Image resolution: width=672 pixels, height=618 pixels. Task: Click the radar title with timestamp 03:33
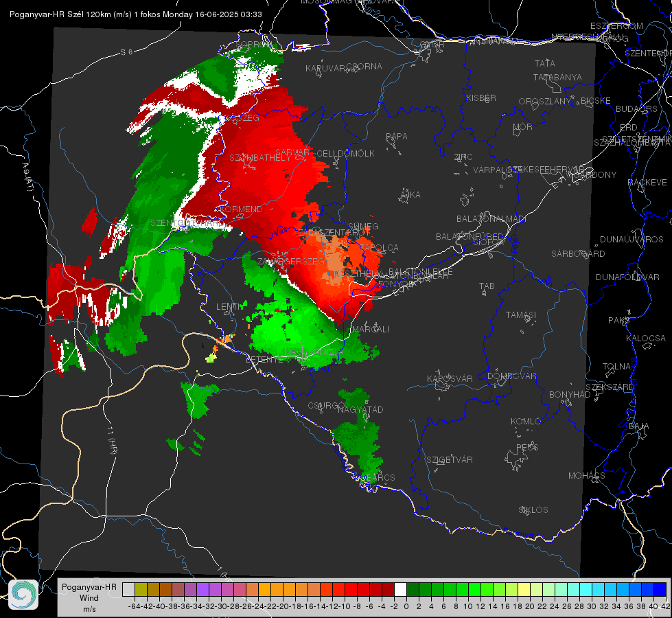tap(136, 14)
